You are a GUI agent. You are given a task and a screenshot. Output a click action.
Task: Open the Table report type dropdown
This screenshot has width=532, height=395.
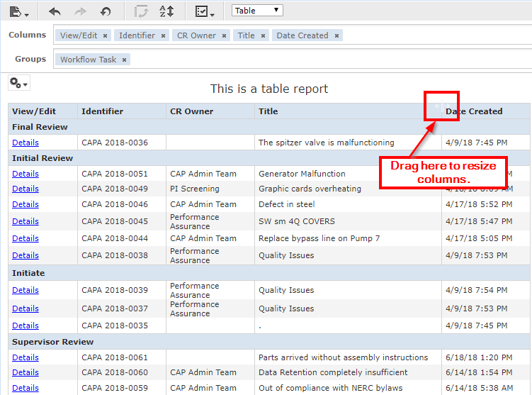(x=257, y=11)
